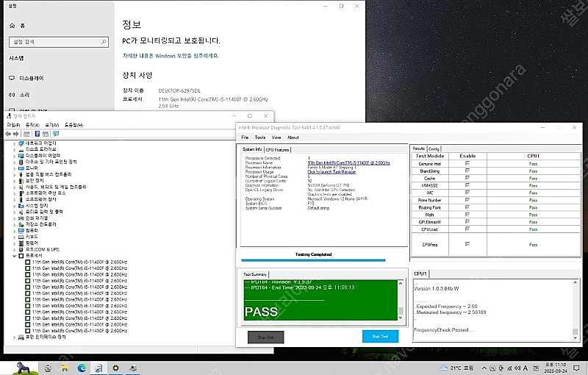Switch to Device Manager icon on taskbar

click(133, 368)
